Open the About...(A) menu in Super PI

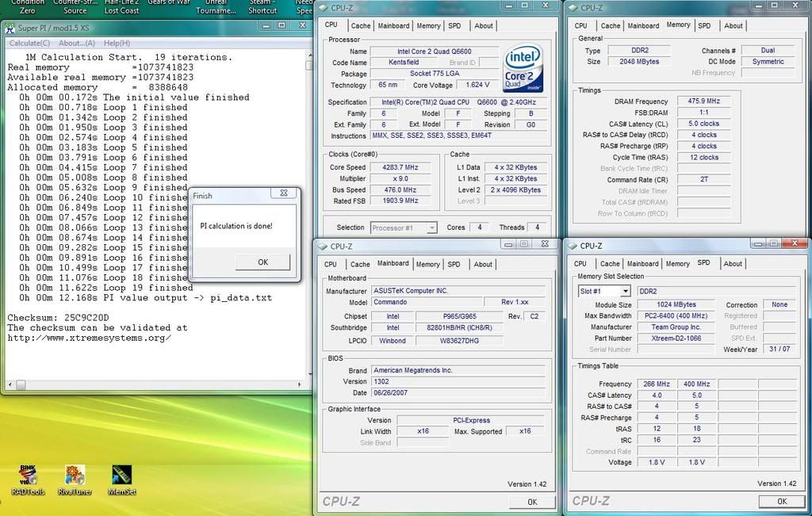pyautogui.click(x=77, y=43)
